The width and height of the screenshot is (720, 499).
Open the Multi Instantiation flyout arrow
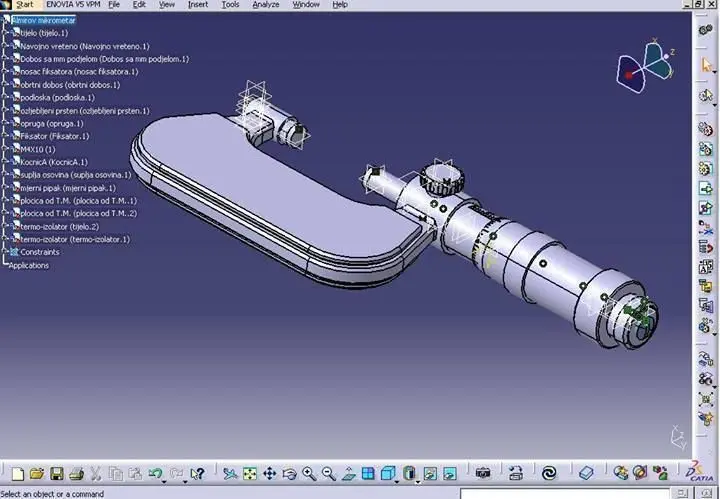(714, 334)
